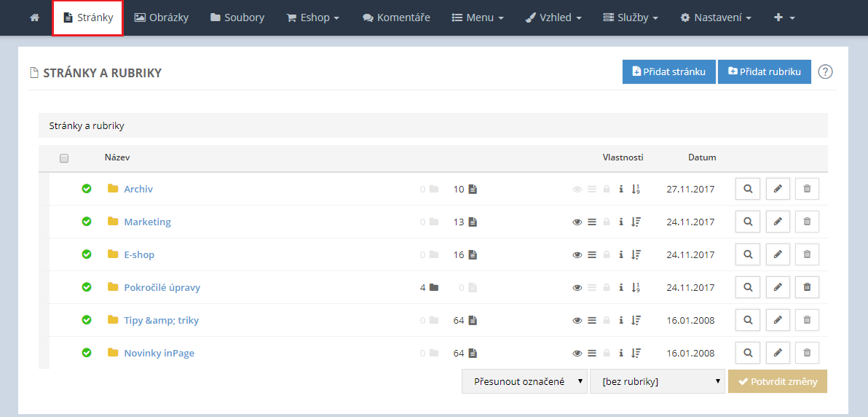Click the list icon in Marketing row
Viewport: 868px width, 417px height.
click(592, 222)
